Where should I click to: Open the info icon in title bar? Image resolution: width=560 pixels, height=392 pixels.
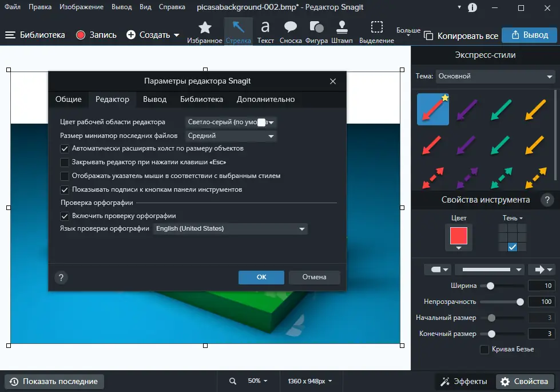tap(472, 7)
